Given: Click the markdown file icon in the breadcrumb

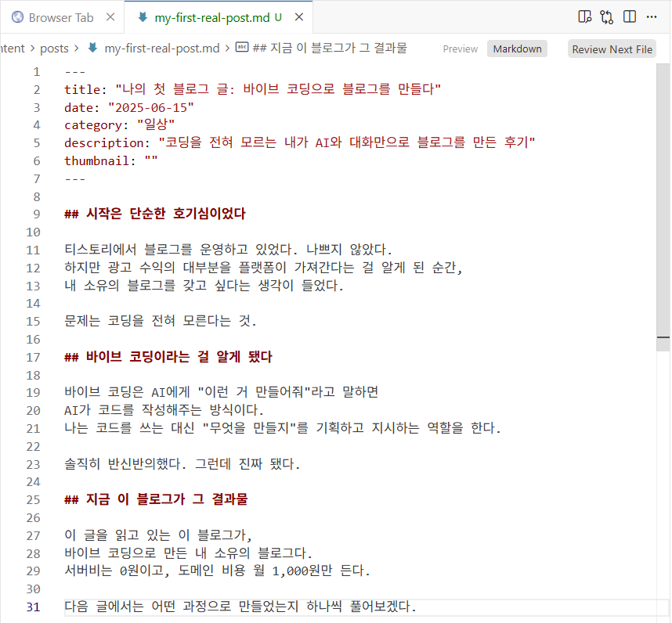Looking at the screenshot, I should [93, 48].
